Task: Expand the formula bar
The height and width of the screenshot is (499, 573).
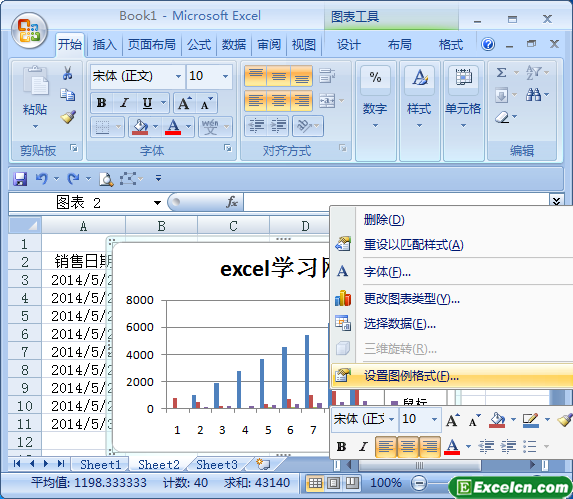Action: pos(556,201)
